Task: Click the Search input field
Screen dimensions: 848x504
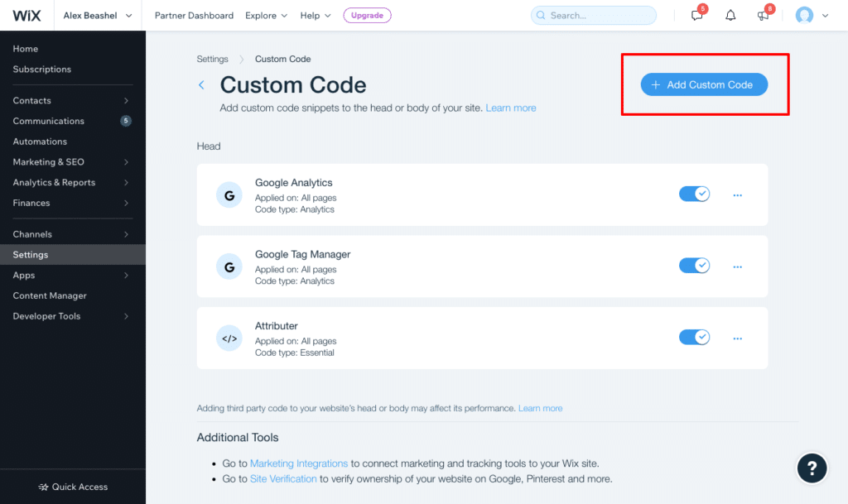Action: (594, 15)
